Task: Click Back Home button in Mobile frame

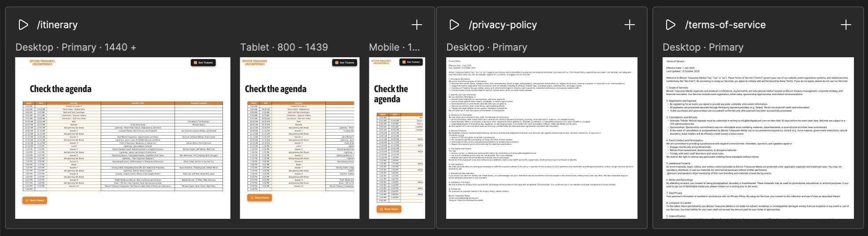Action: (389, 209)
